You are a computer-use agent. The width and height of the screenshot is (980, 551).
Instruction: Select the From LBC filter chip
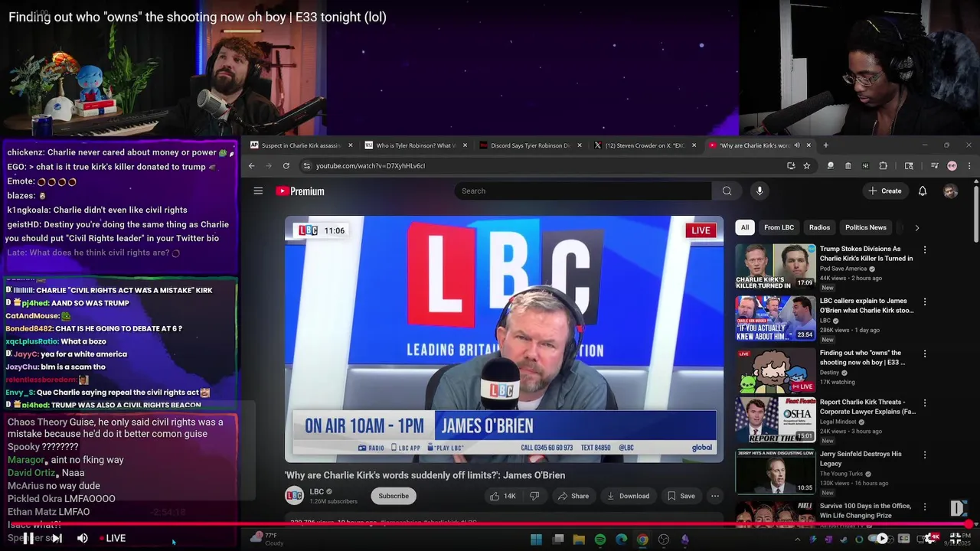(x=779, y=227)
